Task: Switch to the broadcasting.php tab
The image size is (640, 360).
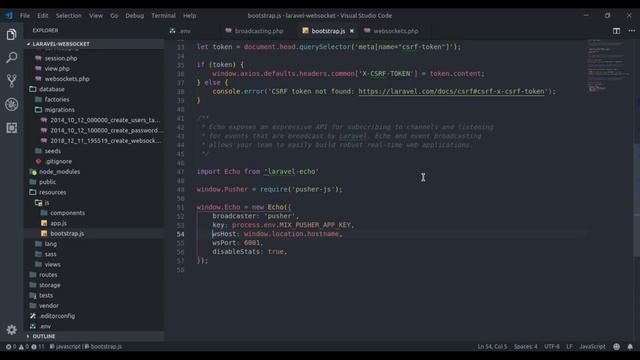Action: tap(259, 31)
